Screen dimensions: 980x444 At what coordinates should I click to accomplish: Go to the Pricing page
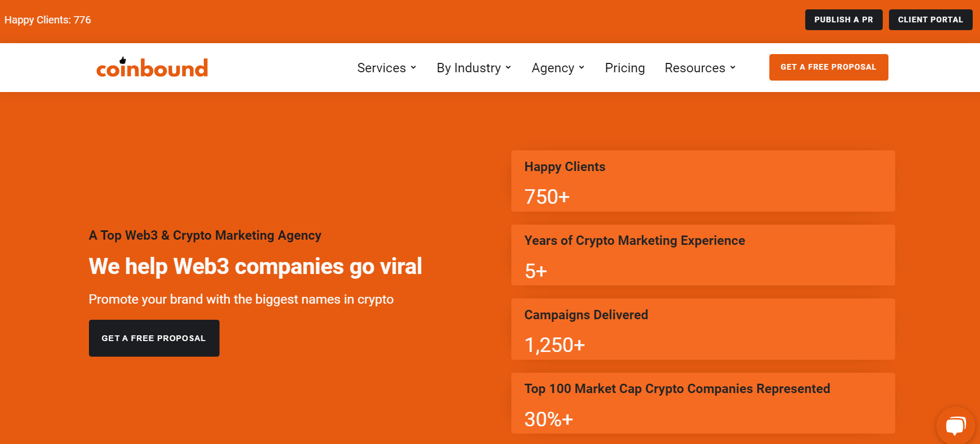tap(625, 68)
